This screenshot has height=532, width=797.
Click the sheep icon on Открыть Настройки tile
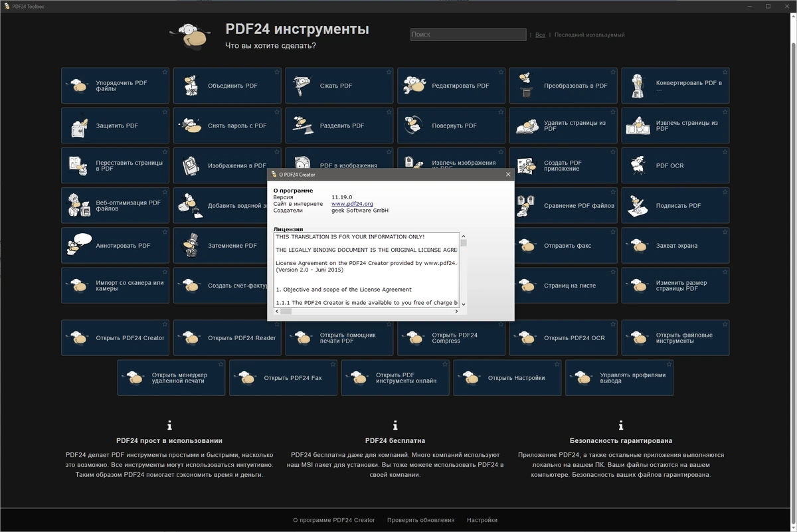471,378
